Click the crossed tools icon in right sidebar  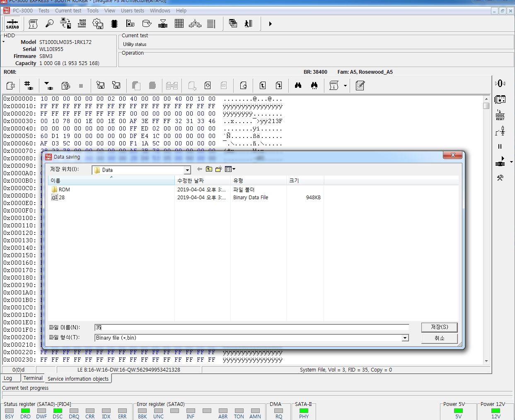[500, 178]
